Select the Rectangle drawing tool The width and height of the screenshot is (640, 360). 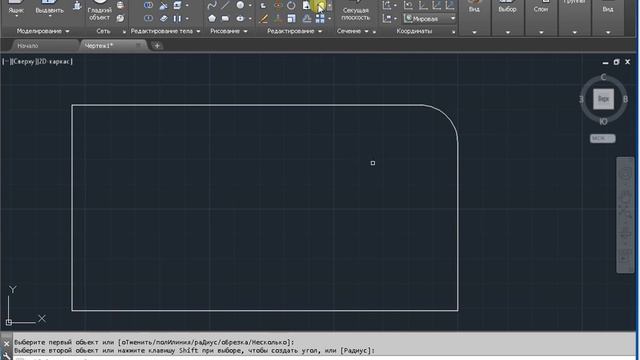[x=225, y=18]
